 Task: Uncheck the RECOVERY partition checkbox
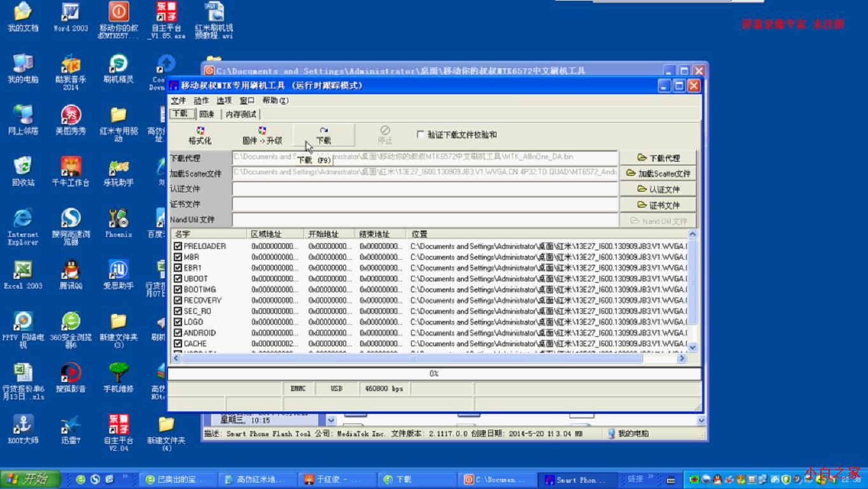178,300
